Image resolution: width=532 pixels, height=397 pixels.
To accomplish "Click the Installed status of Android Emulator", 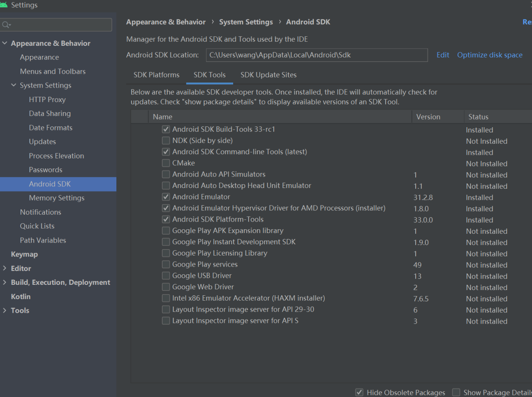I will coord(479,198).
